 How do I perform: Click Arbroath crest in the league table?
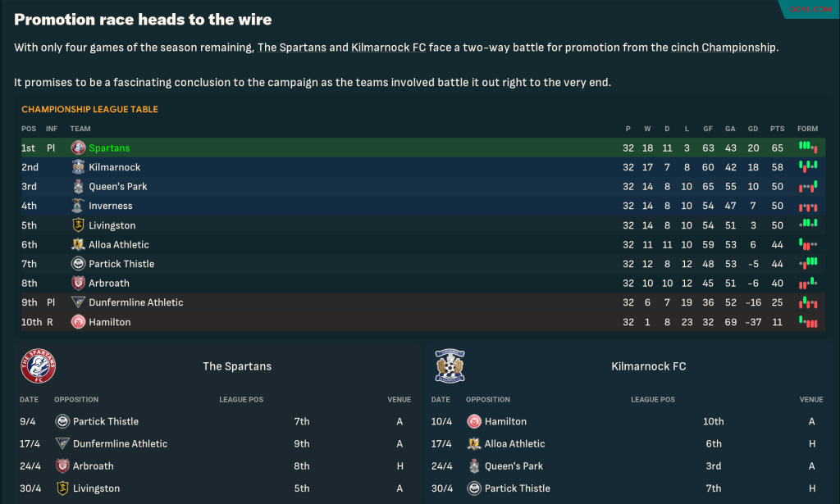(x=78, y=284)
